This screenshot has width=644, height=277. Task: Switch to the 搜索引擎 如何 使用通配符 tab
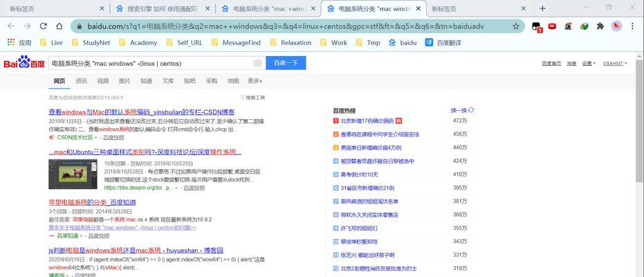[163, 8]
